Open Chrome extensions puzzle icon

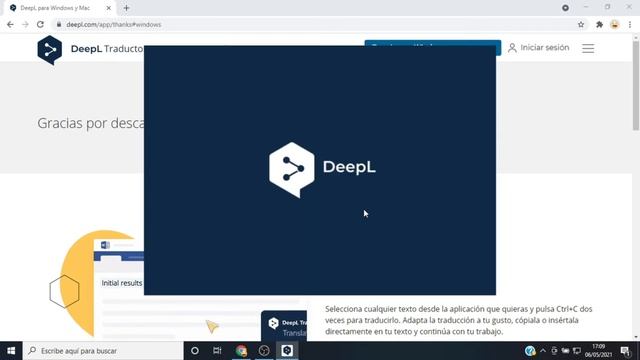599,24
